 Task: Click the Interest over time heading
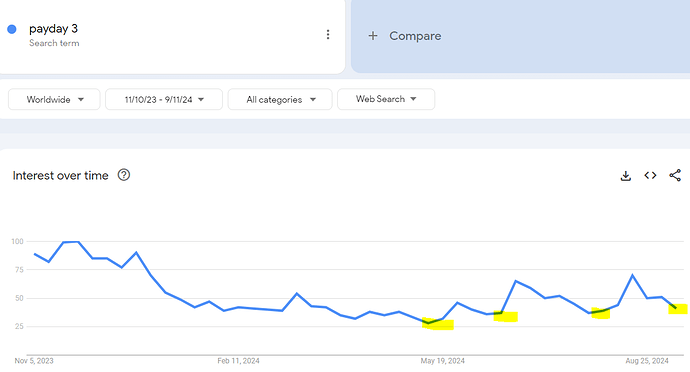pyautogui.click(x=60, y=175)
